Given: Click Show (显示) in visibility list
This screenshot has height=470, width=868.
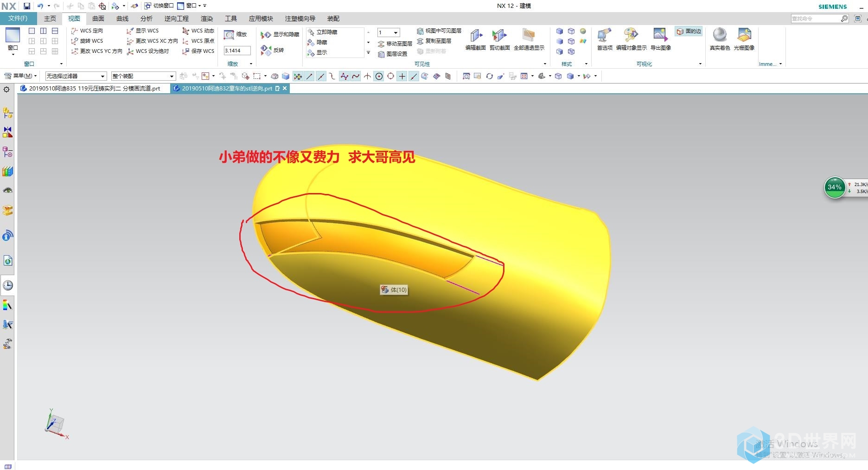Looking at the screenshot, I should pos(318,52).
